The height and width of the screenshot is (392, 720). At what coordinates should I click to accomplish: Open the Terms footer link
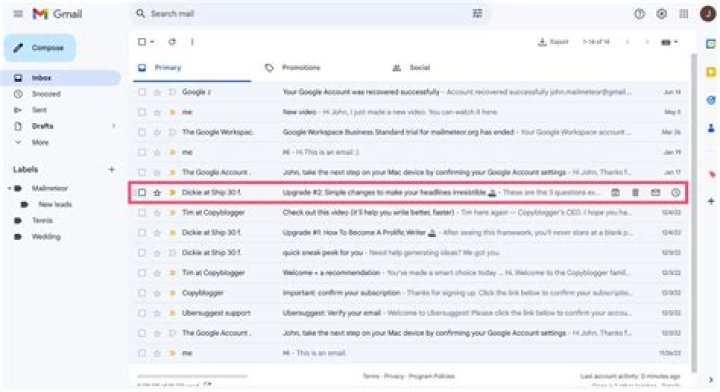click(371, 376)
